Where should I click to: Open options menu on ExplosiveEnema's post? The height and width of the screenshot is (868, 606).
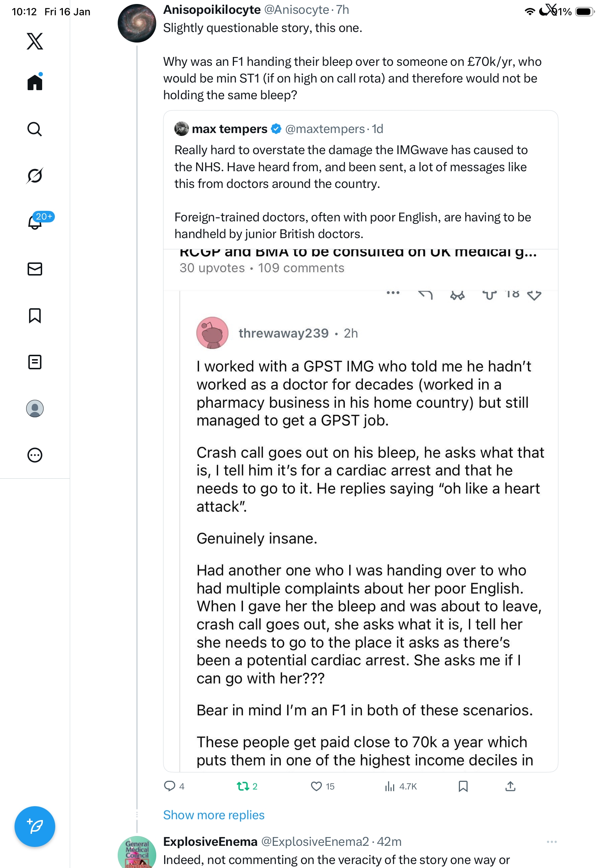[552, 841]
